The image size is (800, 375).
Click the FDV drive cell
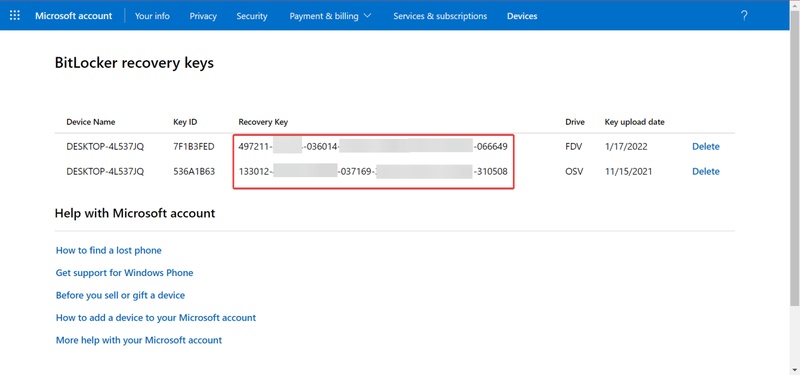tap(574, 147)
